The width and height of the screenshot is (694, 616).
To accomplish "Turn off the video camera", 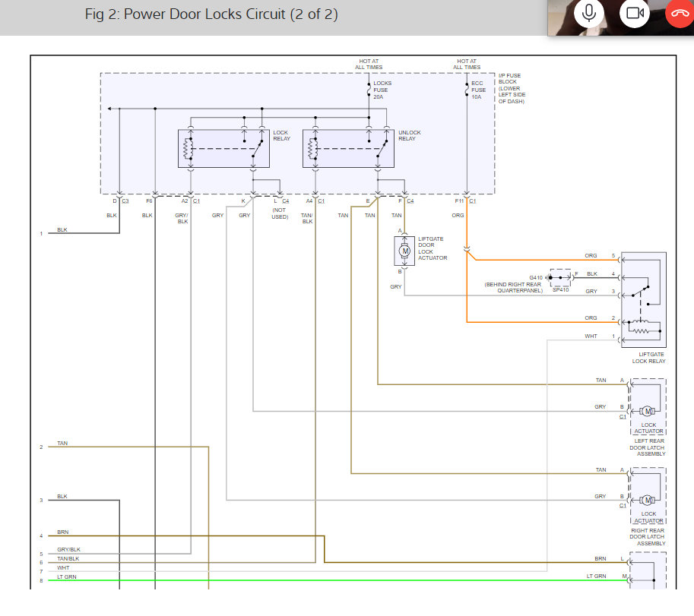I will click(x=634, y=13).
